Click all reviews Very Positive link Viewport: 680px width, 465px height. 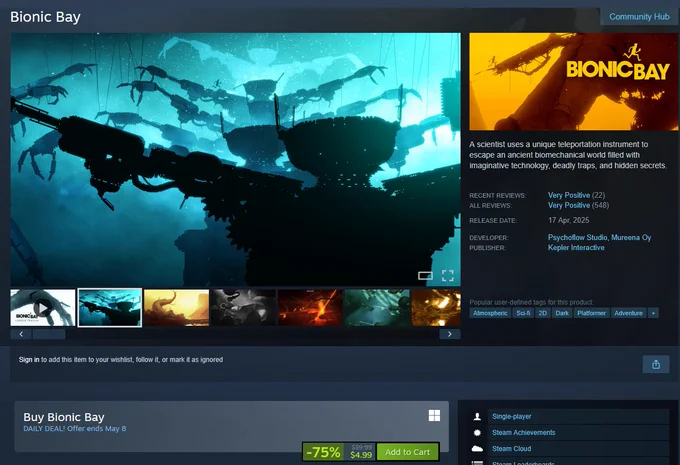[x=569, y=205]
